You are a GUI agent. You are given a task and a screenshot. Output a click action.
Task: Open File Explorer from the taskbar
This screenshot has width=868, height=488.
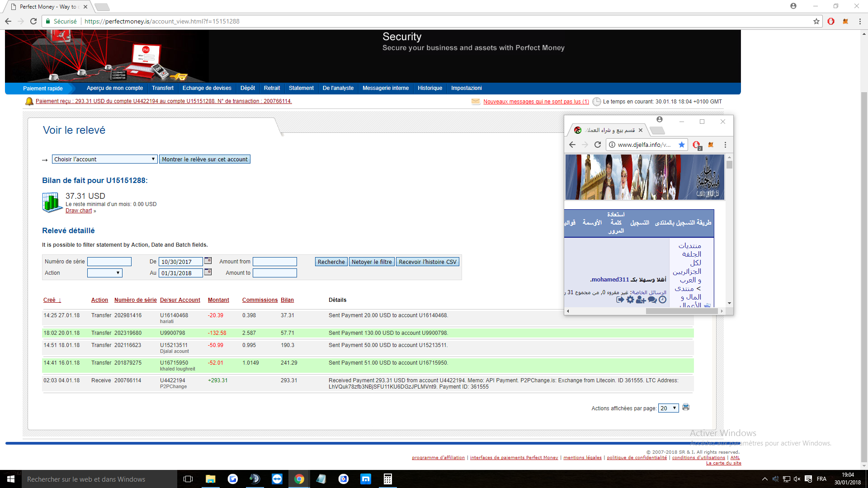[210, 479]
